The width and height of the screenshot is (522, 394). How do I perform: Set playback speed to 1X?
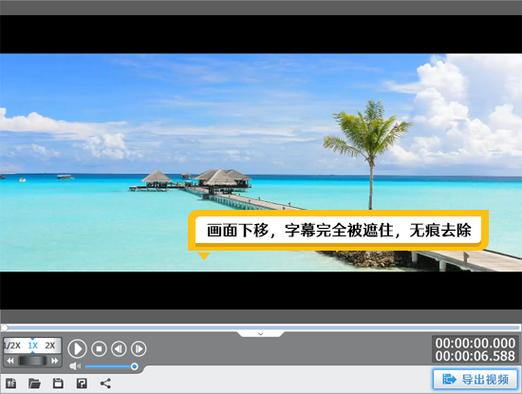(x=33, y=346)
